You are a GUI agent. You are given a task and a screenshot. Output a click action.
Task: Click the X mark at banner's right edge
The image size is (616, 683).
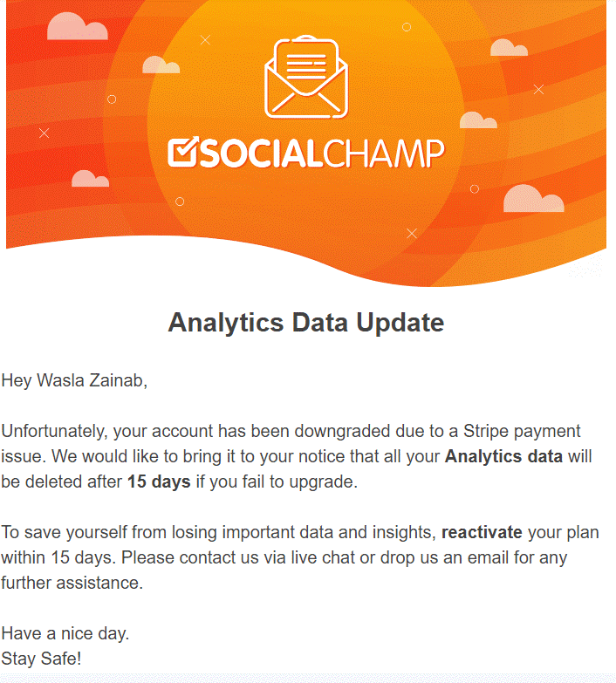point(539,89)
